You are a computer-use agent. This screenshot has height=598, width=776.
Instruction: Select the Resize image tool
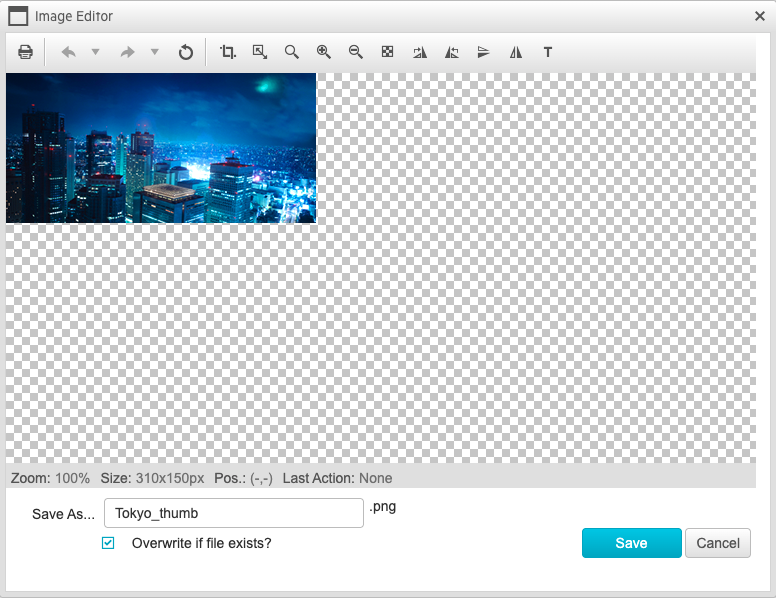coord(260,52)
